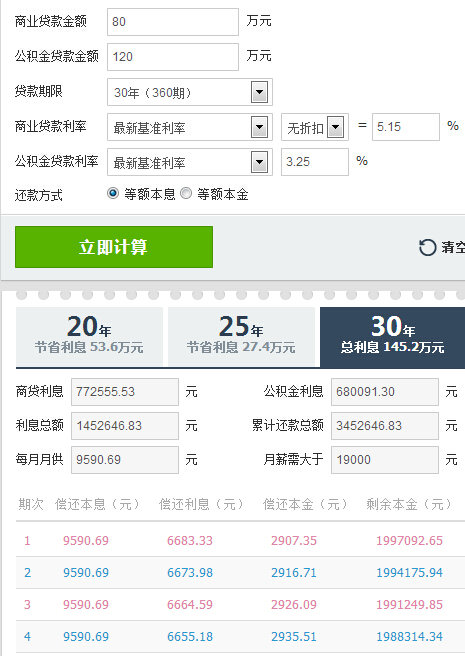Click the 月薪需大于 19000 field
465x656 pixels.
(385, 460)
